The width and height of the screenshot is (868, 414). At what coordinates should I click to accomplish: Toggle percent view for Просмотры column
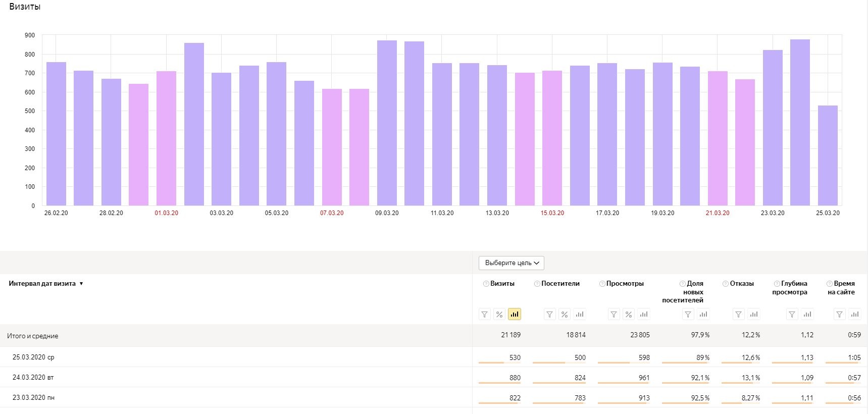pos(628,315)
